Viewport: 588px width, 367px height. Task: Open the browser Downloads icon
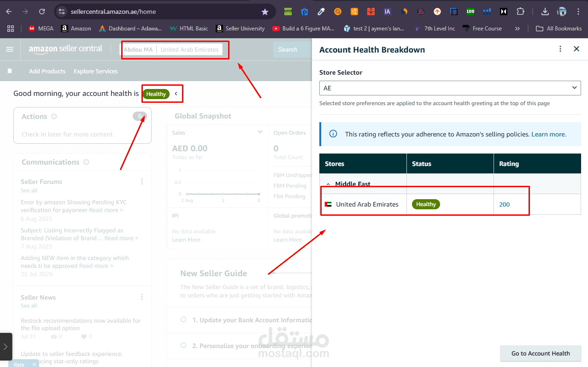(x=545, y=12)
